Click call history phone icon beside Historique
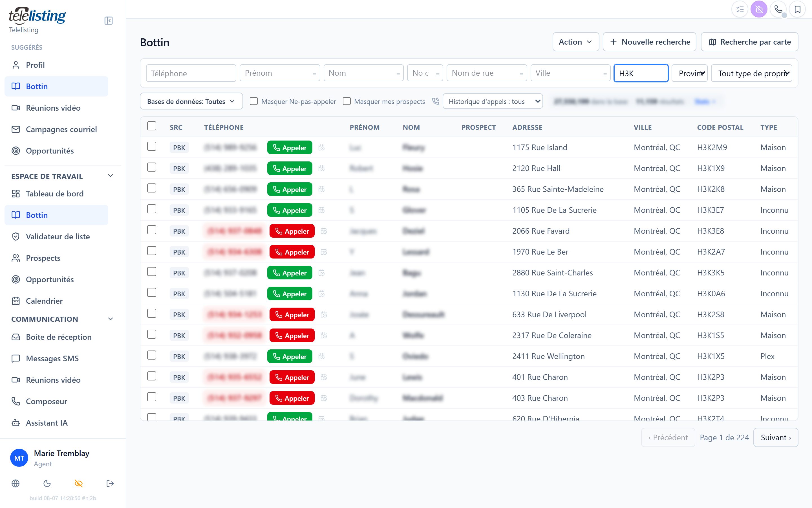This screenshot has width=812, height=508. click(436, 101)
